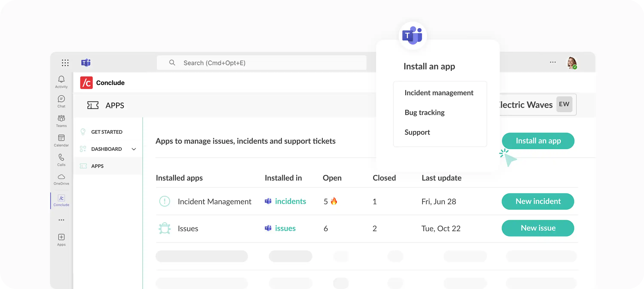Click the closed count 1 for Incident Management
The height and width of the screenshot is (289, 644).
point(375,201)
